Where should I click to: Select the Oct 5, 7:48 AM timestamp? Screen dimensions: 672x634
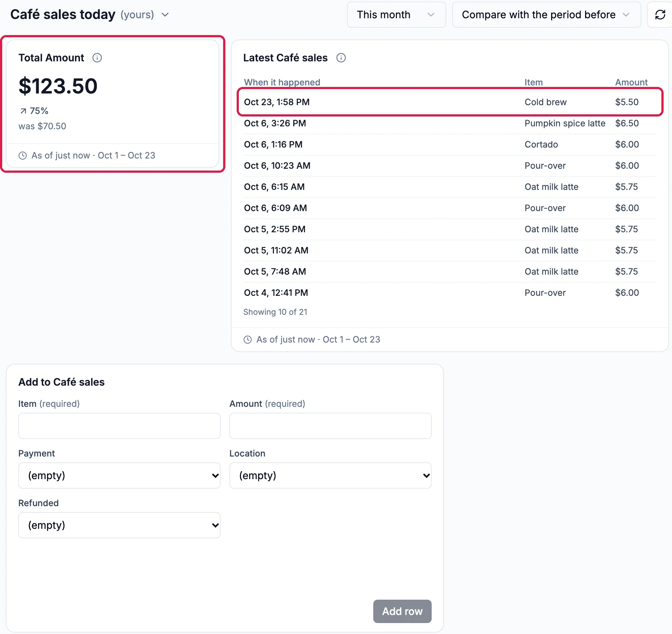tap(275, 272)
